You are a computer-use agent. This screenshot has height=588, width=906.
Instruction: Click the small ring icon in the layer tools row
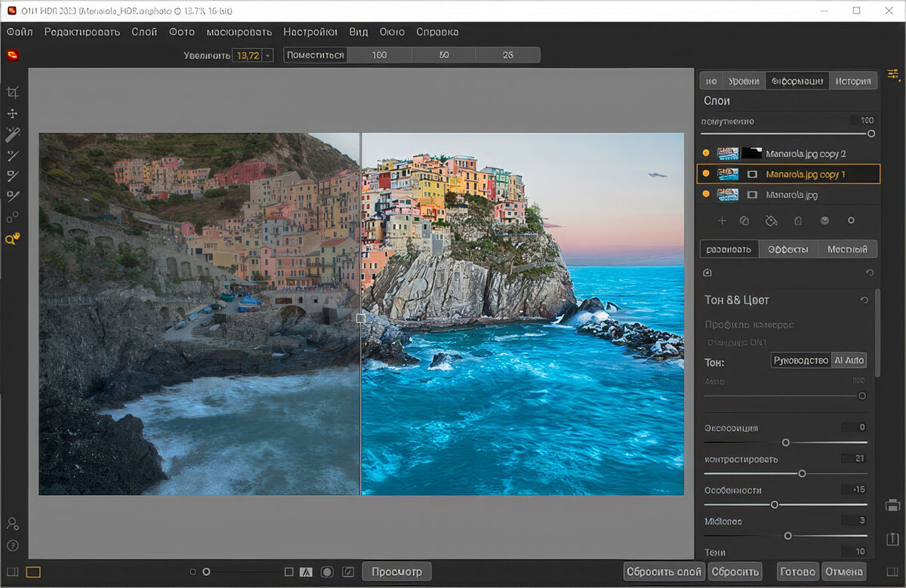[851, 220]
